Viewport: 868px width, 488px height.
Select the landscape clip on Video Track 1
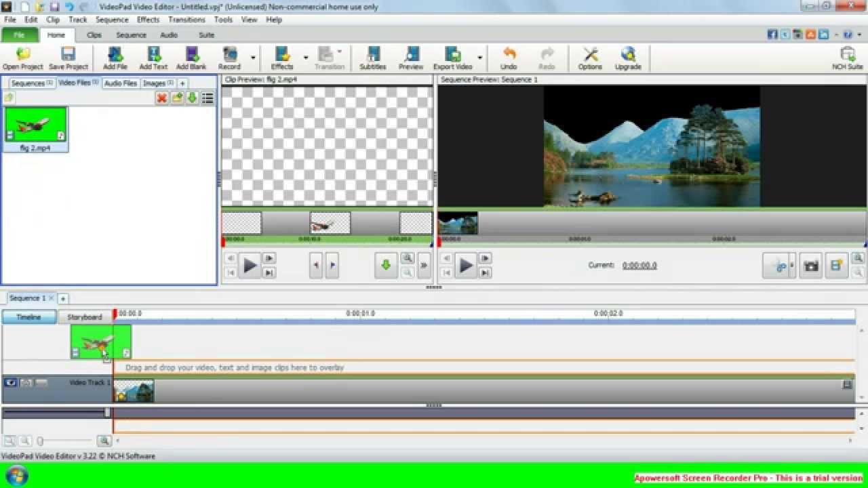click(x=134, y=391)
